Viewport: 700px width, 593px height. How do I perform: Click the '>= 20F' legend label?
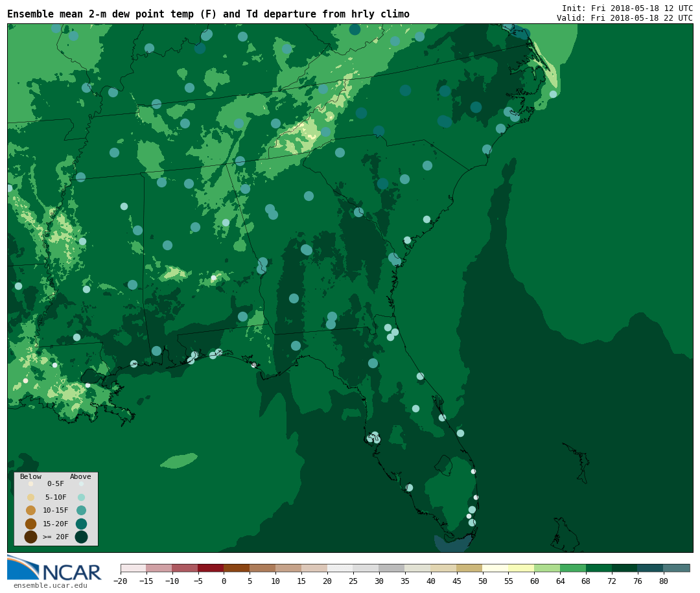coord(56,537)
